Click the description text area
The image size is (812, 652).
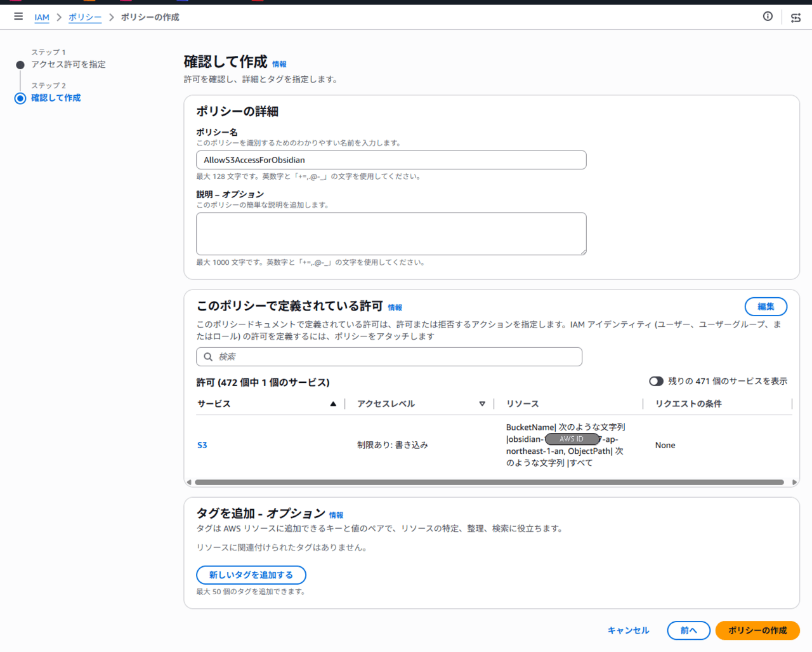[391, 234]
